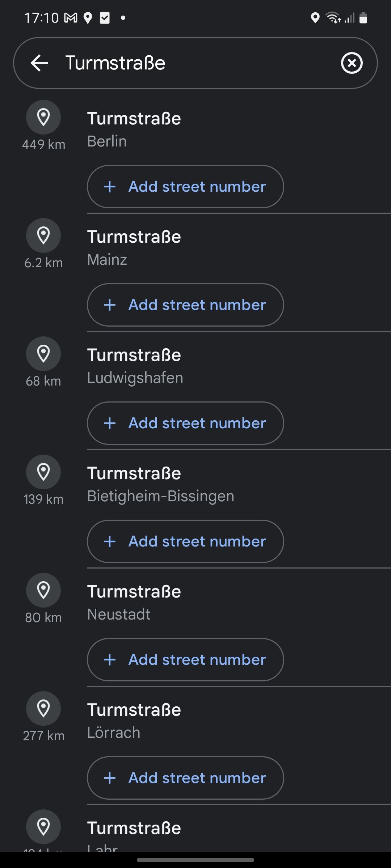Tap the Gmail notification icon in status bar
The width and height of the screenshot is (391, 868).
(x=71, y=18)
